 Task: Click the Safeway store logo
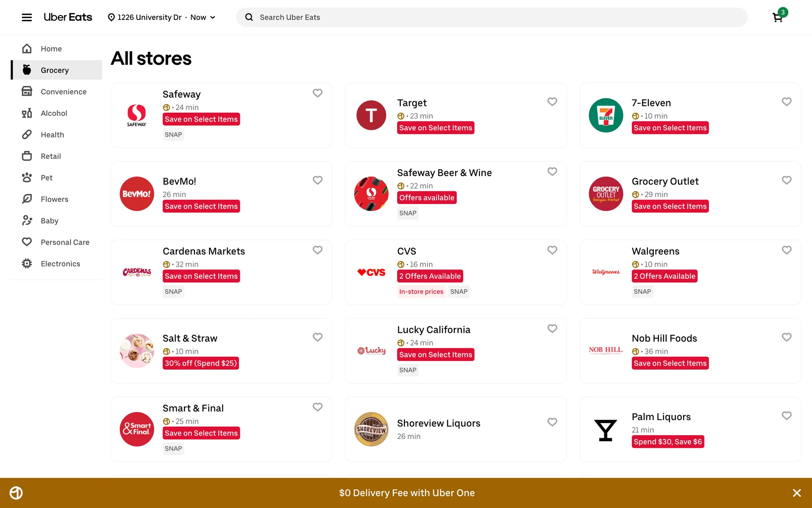coord(137,115)
